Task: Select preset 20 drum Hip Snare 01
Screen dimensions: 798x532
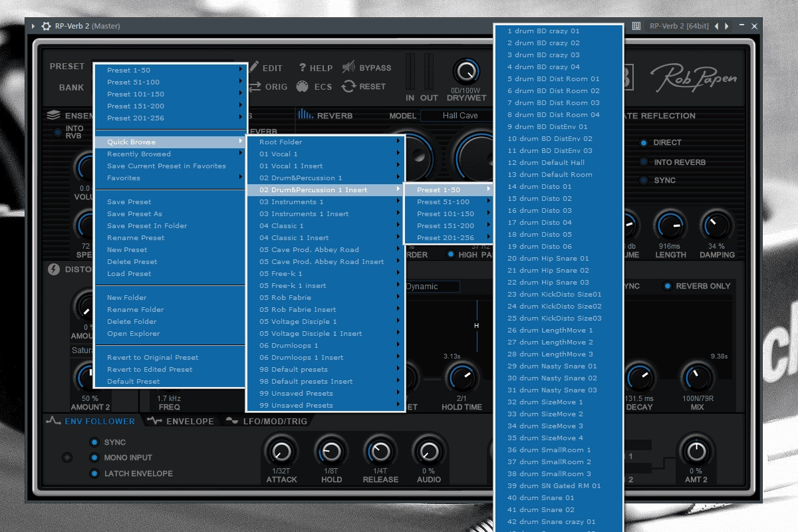Action: click(559, 258)
